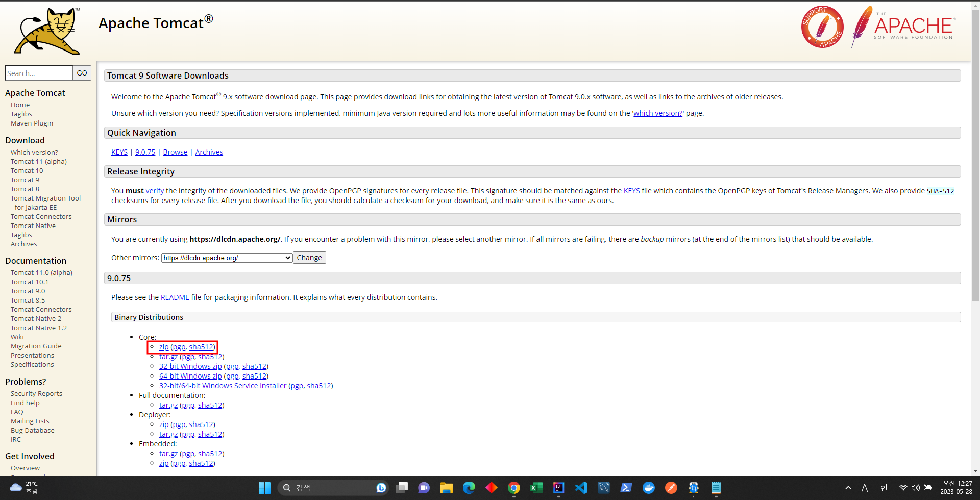Viewport: 980px width, 500px height.
Task: Focus the Tomcat site search field
Action: 39,73
